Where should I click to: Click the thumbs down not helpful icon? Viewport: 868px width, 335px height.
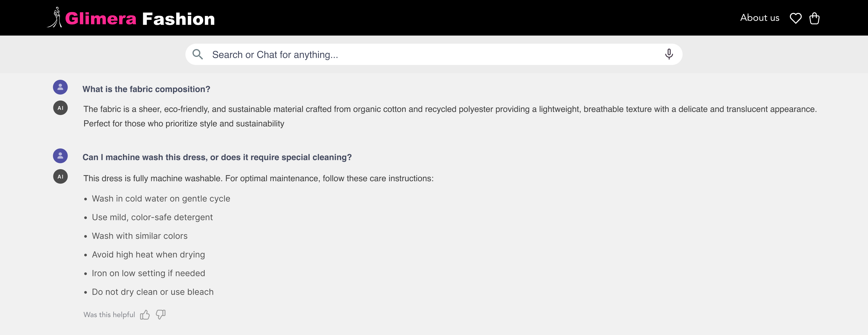(x=161, y=315)
